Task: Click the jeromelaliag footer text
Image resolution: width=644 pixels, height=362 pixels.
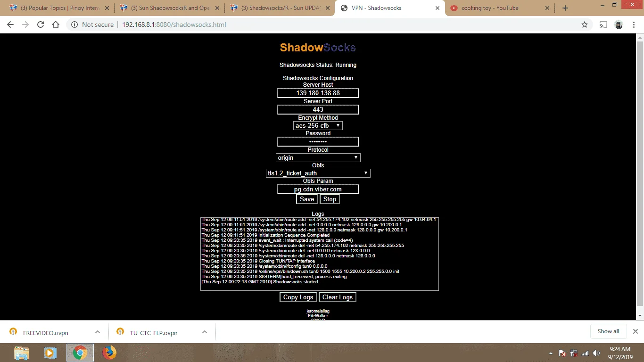Action: [318, 311]
